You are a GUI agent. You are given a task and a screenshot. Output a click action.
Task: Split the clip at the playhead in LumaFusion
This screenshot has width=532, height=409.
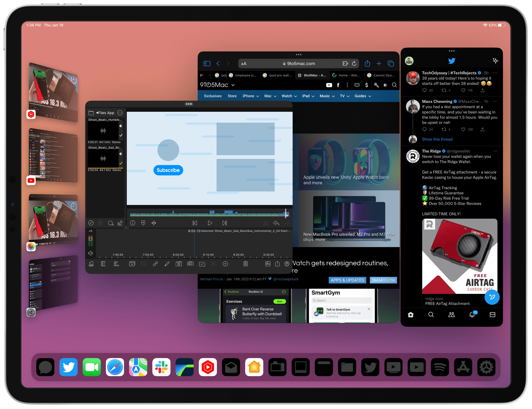point(213,264)
